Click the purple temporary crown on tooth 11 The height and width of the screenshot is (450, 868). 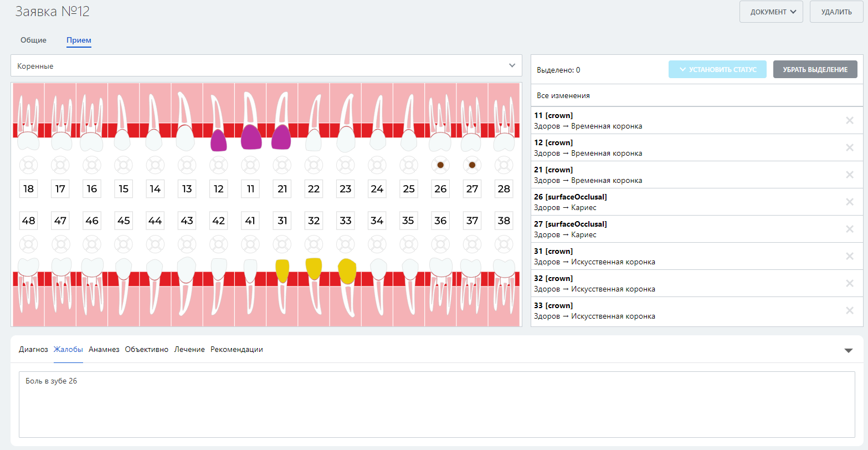250,137
